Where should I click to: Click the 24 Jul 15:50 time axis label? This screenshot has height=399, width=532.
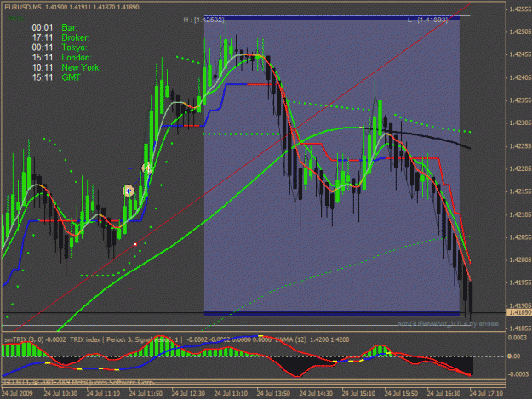(401, 394)
